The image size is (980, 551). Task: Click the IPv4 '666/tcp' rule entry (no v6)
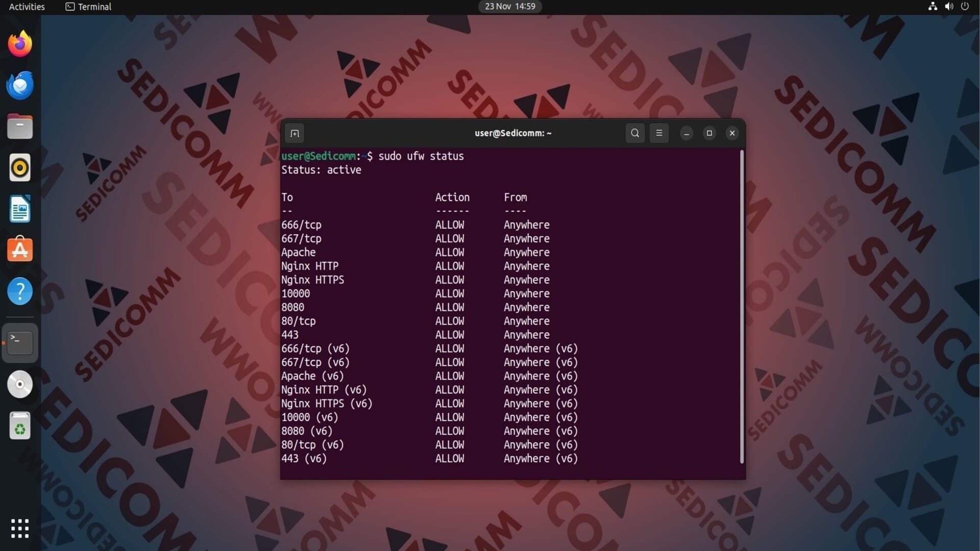point(301,225)
